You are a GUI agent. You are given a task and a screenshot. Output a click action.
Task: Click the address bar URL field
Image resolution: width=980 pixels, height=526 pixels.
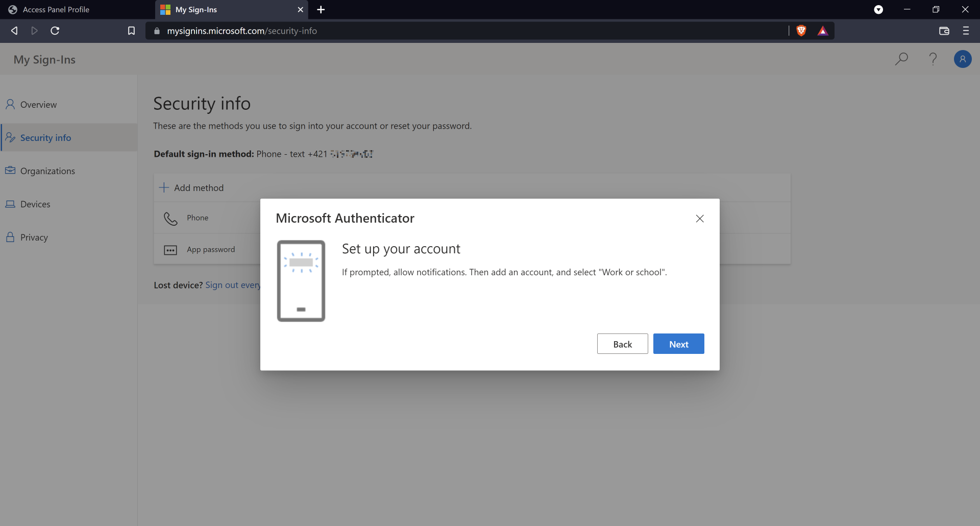[459, 31]
